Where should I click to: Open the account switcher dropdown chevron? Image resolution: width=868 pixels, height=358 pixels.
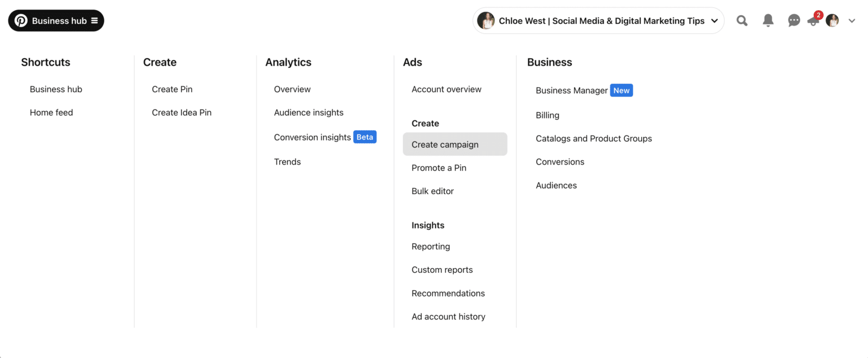[x=714, y=20]
